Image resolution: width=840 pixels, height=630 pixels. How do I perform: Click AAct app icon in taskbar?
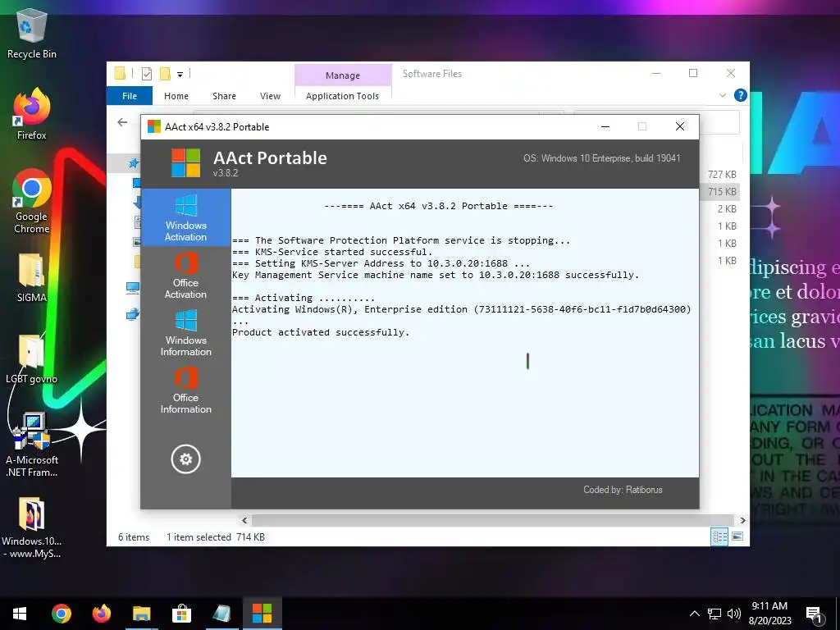click(262, 614)
